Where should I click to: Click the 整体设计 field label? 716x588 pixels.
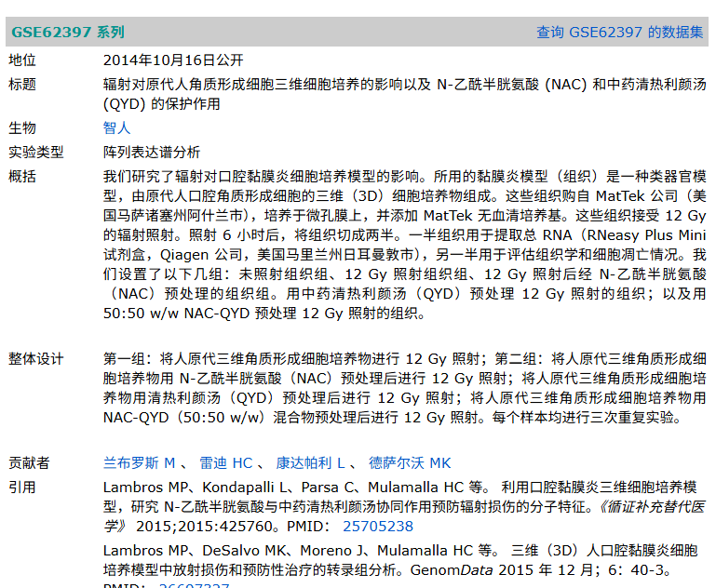pos(35,359)
